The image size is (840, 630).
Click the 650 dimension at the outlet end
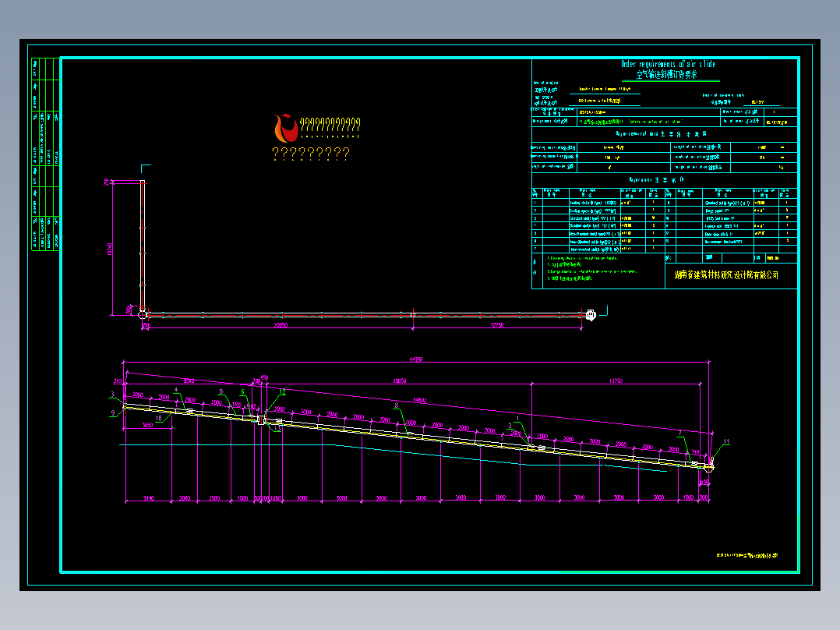[704, 482]
